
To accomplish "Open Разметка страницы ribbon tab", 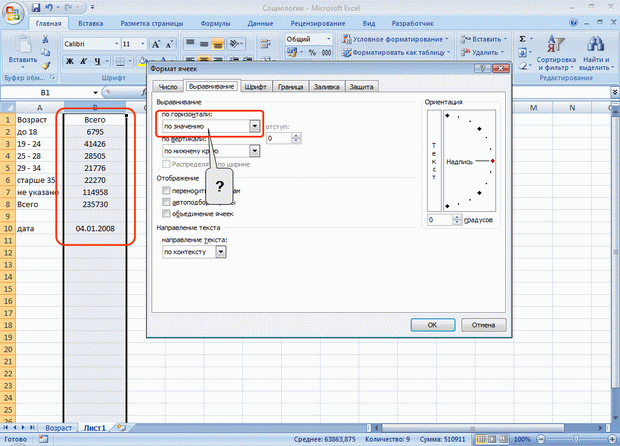I will coord(152,23).
